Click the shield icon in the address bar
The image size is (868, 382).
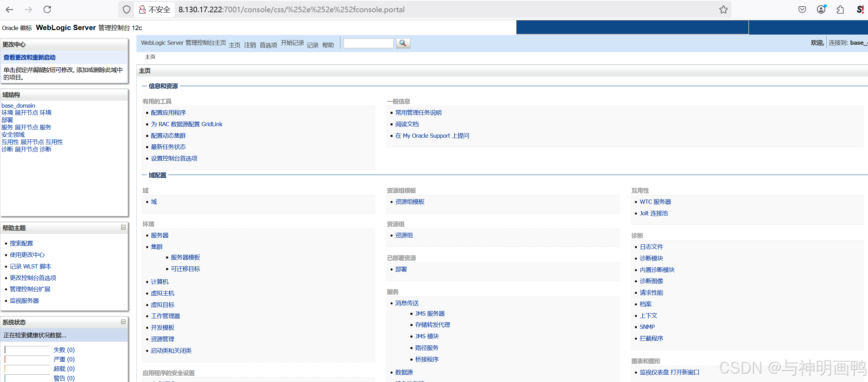127,9
